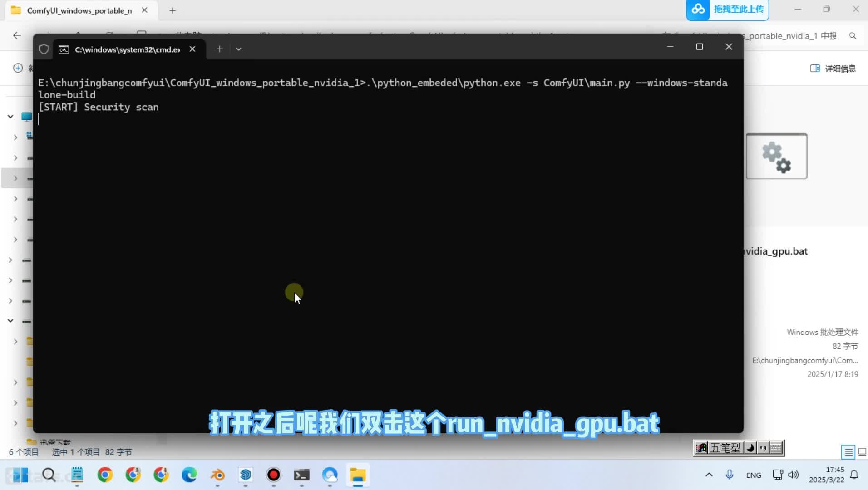Click the 拖拽至此上传 cloud upload button
The width and height of the screenshot is (868, 490).
(x=727, y=10)
